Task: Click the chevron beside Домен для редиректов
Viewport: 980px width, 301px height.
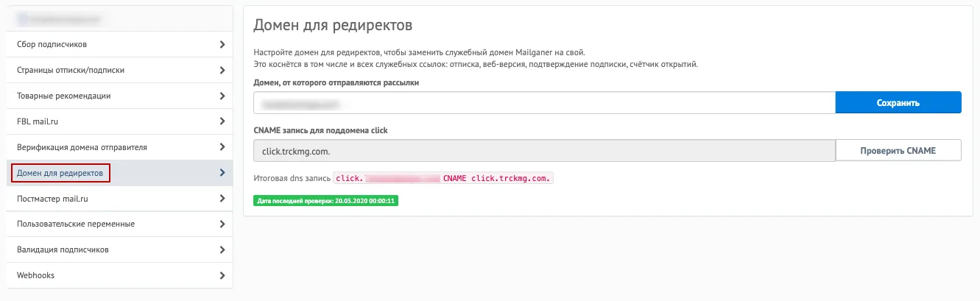Action: (x=222, y=173)
